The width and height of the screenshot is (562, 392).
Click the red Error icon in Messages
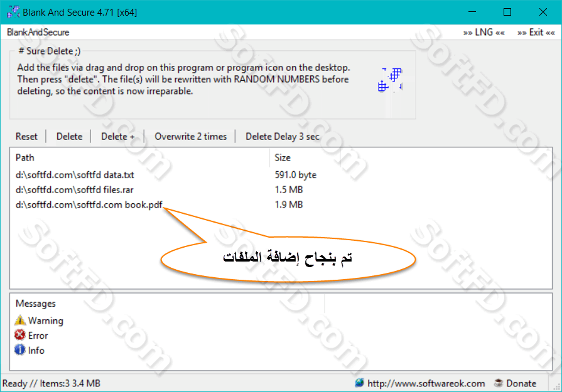click(x=19, y=335)
